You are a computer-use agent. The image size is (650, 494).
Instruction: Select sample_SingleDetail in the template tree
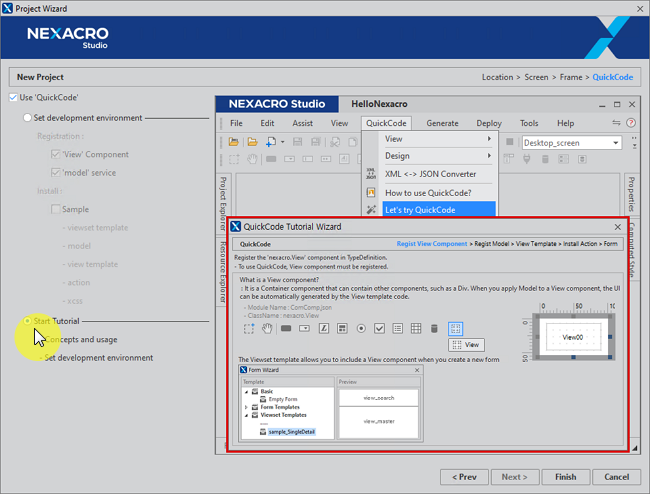point(292,430)
